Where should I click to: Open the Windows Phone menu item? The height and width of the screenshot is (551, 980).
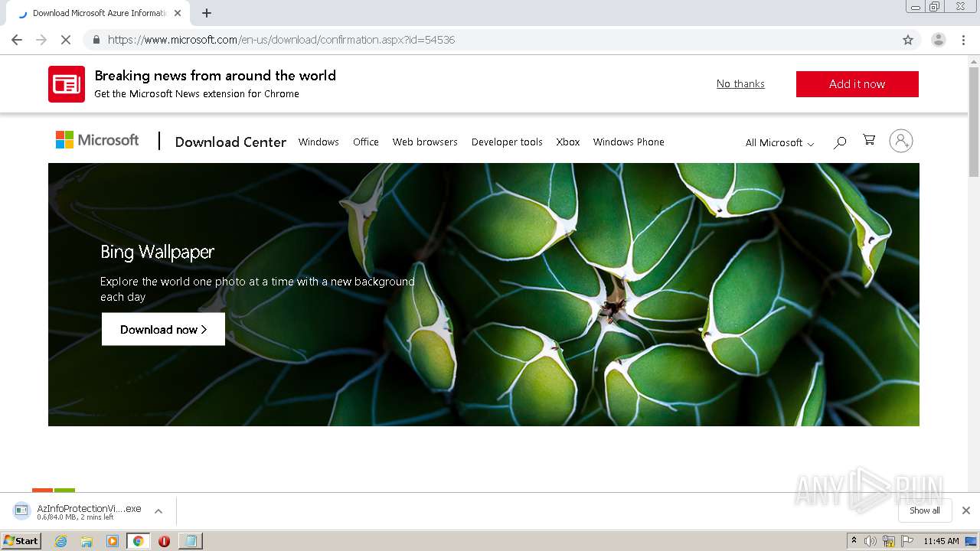(x=629, y=142)
